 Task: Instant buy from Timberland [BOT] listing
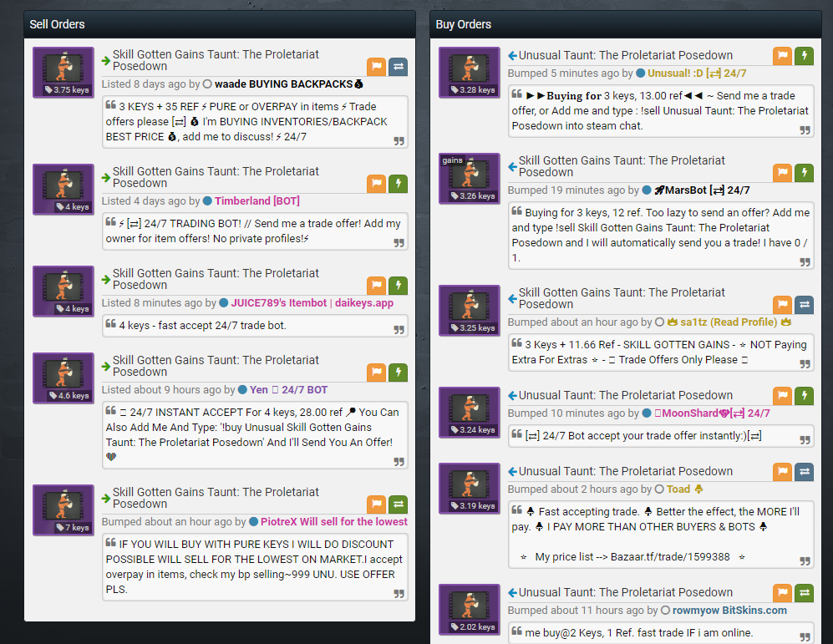398,184
